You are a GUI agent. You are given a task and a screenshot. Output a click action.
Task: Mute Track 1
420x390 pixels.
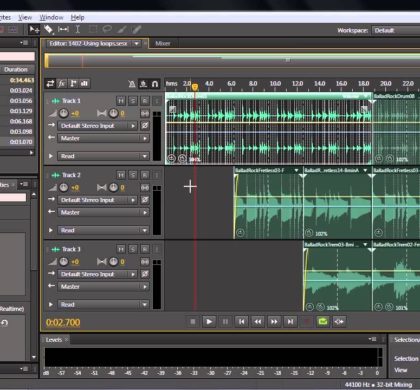121,100
